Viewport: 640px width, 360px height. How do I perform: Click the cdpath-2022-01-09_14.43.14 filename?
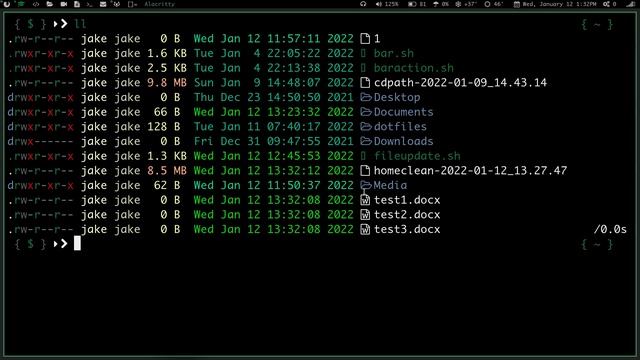[460, 83]
